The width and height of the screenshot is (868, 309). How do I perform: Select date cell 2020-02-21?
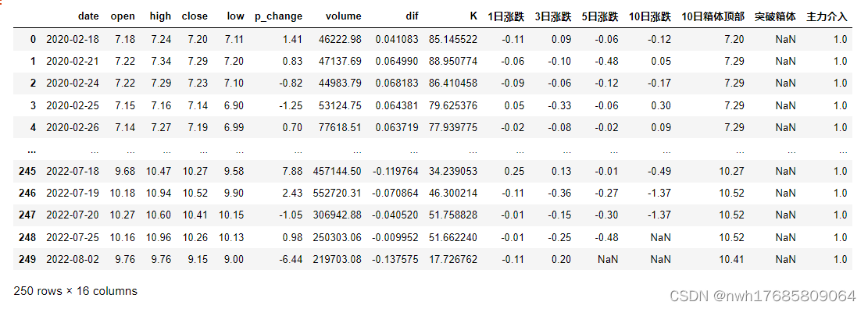[x=72, y=61]
